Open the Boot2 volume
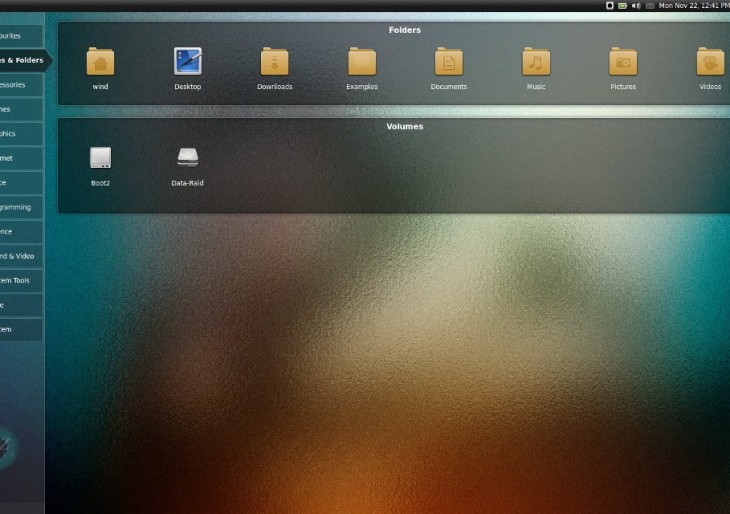Screen dimensions: 730x514 point(100,166)
